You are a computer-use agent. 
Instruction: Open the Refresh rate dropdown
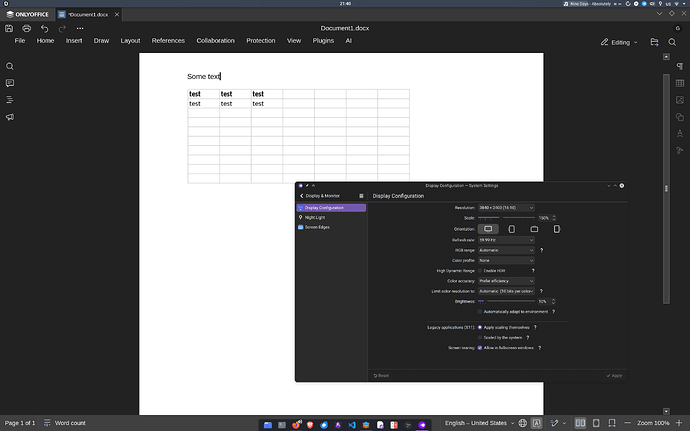pyautogui.click(x=506, y=240)
